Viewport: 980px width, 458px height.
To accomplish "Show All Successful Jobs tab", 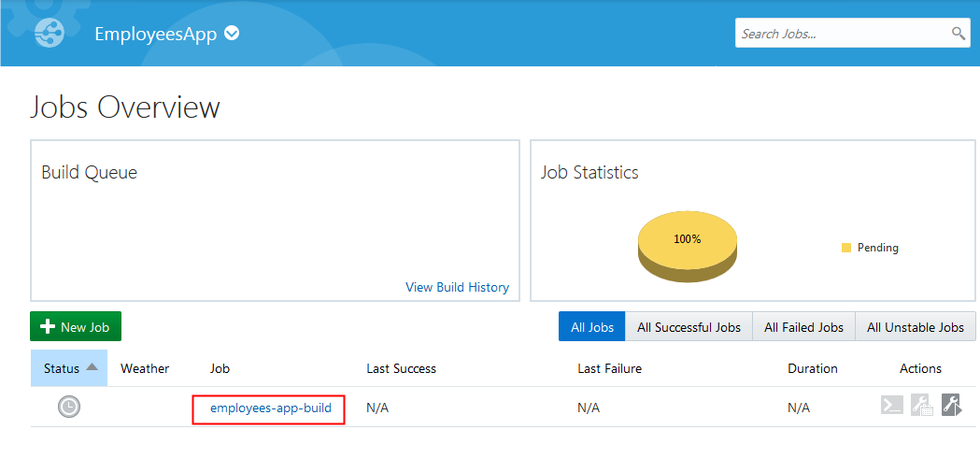I will (689, 327).
